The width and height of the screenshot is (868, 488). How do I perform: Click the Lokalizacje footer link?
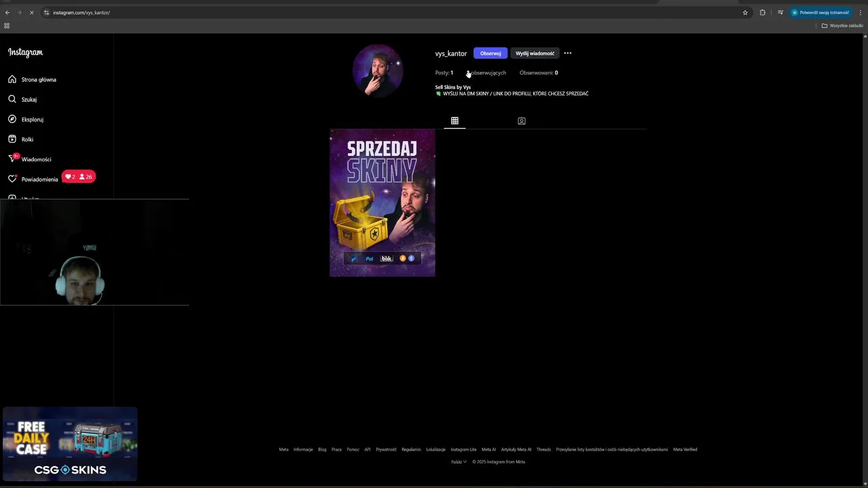[x=436, y=449]
